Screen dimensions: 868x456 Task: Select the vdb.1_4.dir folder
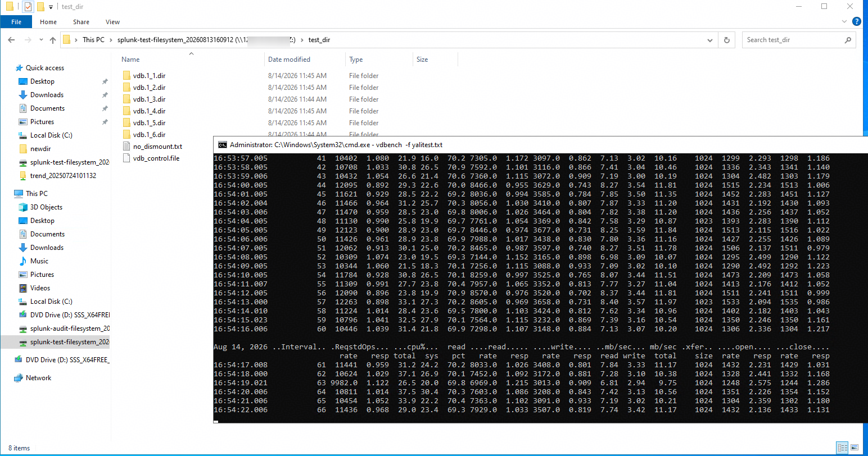pos(149,111)
